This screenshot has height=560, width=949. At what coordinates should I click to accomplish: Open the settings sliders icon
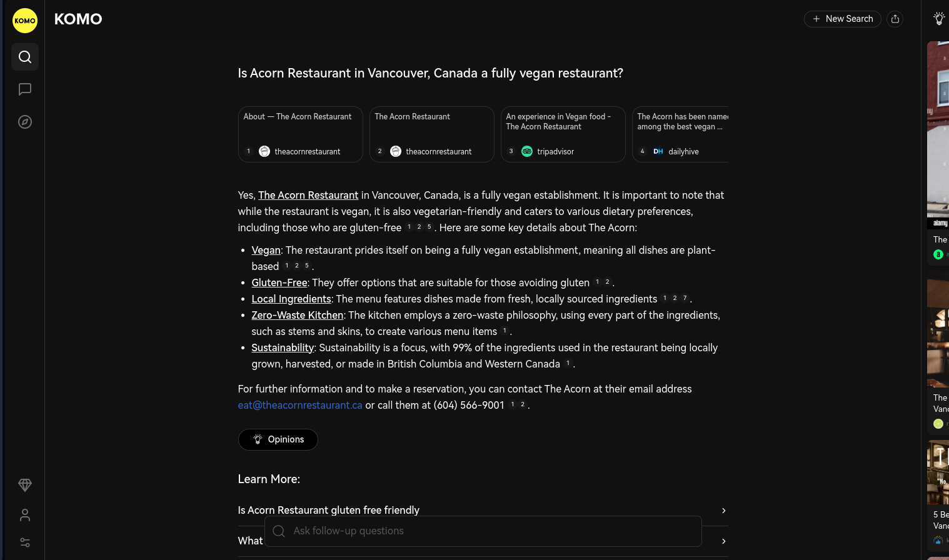coord(25,542)
